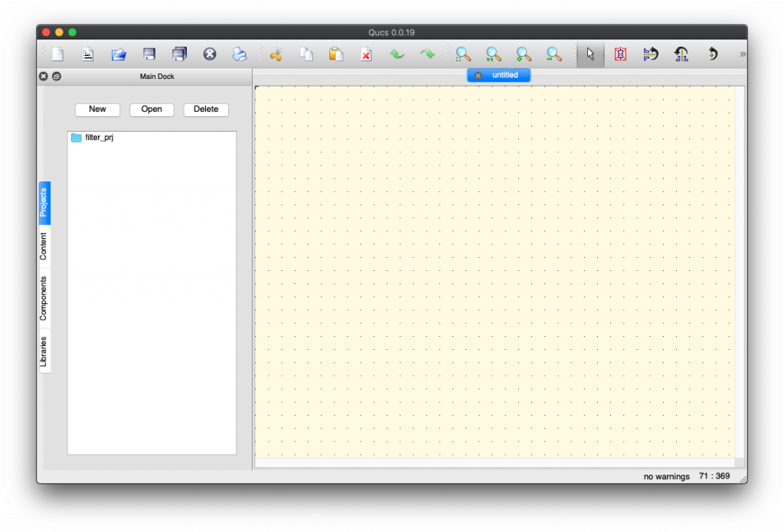The image size is (784, 532).
Task: Click the view 1:1 zoom icon
Action: (494, 54)
